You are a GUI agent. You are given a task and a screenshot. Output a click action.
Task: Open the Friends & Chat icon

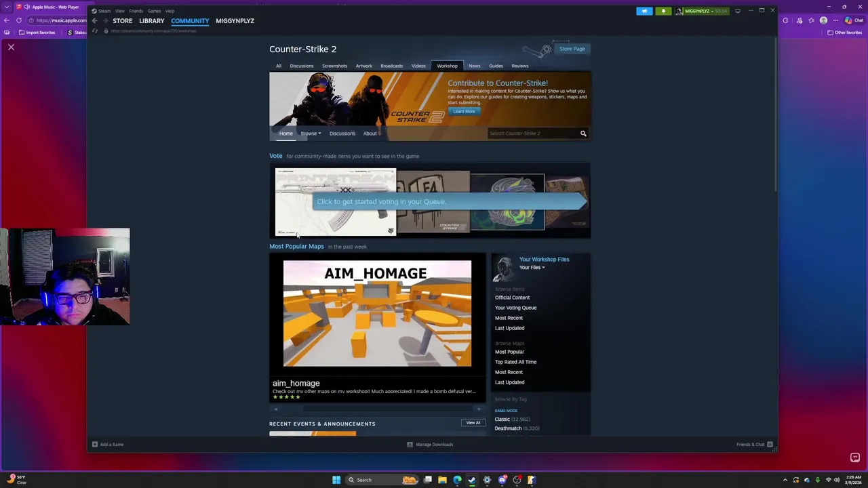pyautogui.click(x=770, y=445)
